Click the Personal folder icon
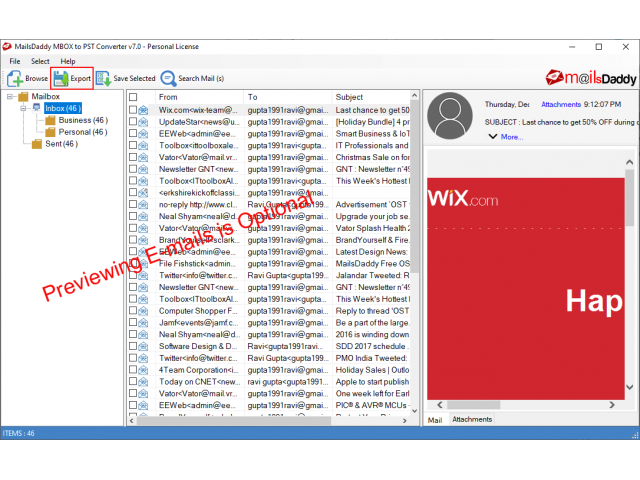640x480 pixels. [x=50, y=132]
